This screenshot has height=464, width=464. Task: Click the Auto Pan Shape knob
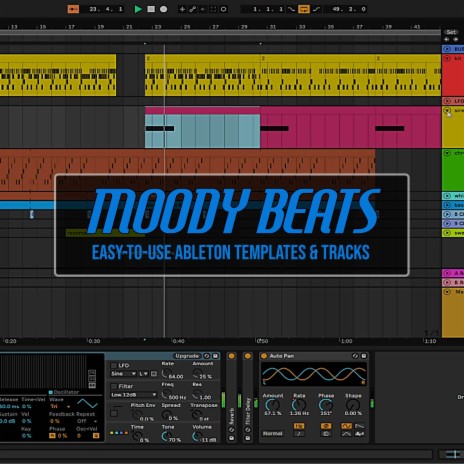click(353, 405)
